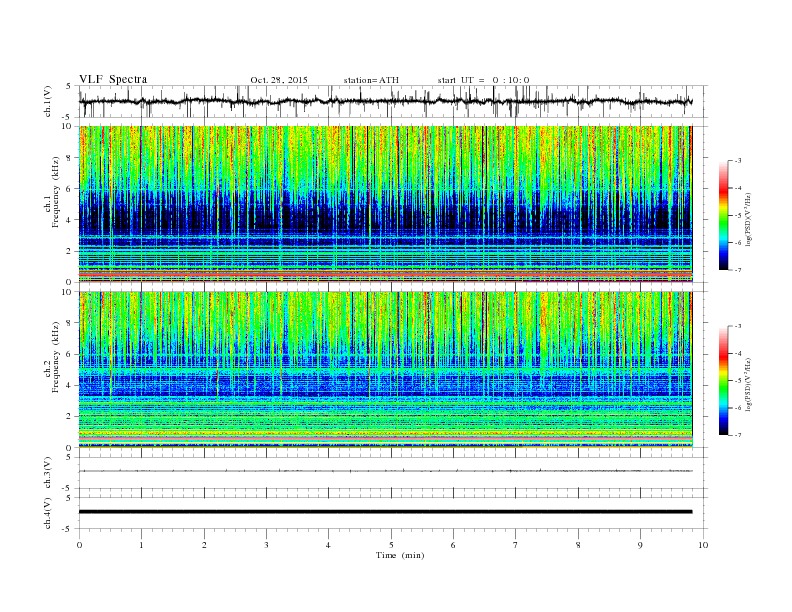Click the "2" tick on the time axis
Screen dimensions: 792x612
pos(204,545)
